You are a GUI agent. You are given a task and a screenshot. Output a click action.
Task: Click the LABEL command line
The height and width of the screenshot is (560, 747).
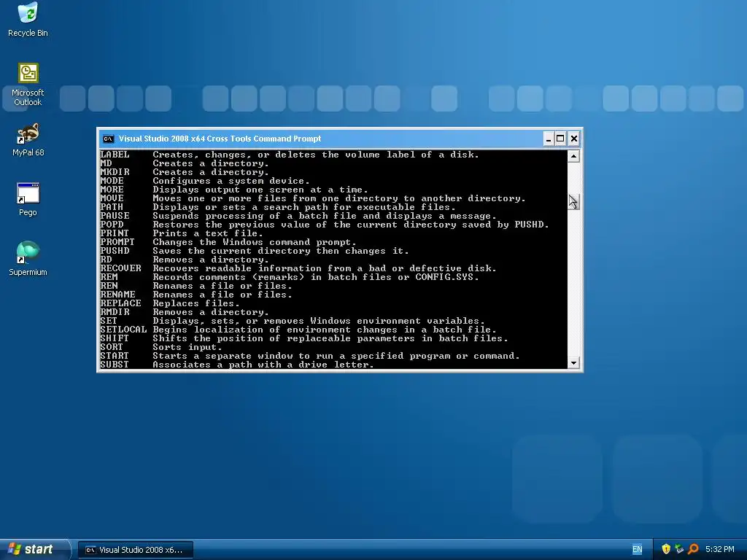coord(290,155)
